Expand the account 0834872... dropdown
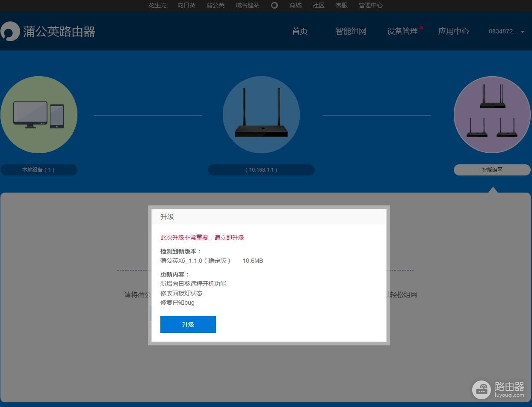 click(x=506, y=31)
